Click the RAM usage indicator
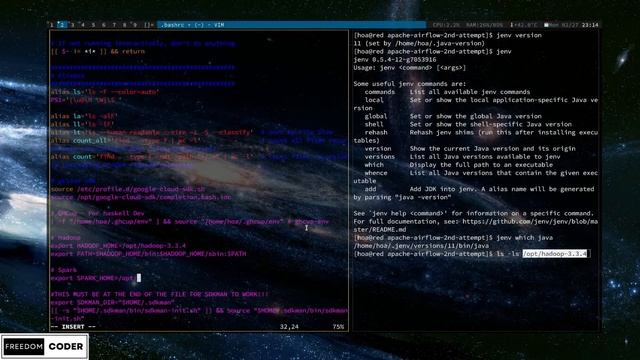This screenshot has height=360, width=640. coord(485,25)
